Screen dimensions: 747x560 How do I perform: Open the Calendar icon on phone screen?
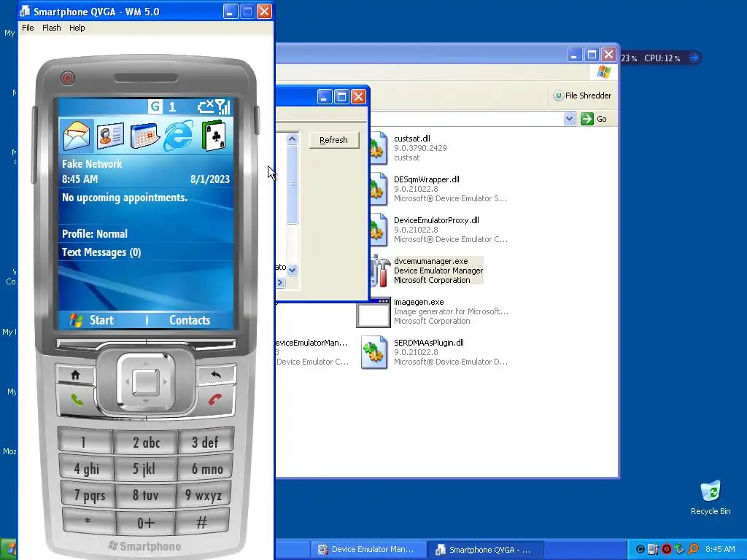tap(144, 136)
